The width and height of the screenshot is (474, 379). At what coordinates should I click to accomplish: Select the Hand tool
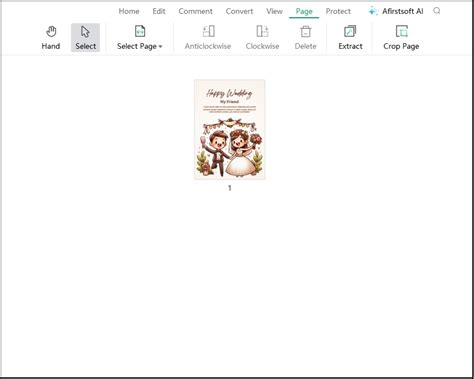(x=51, y=38)
